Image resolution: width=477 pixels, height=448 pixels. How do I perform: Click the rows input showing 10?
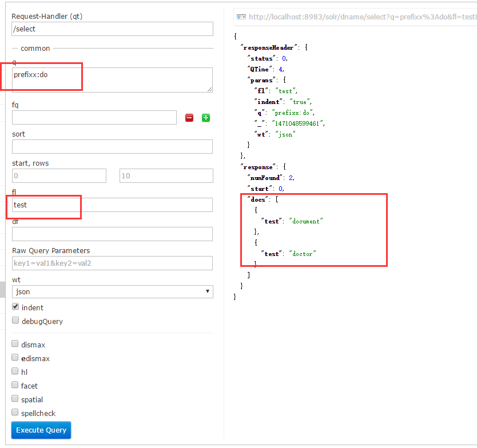pyautogui.click(x=166, y=176)
